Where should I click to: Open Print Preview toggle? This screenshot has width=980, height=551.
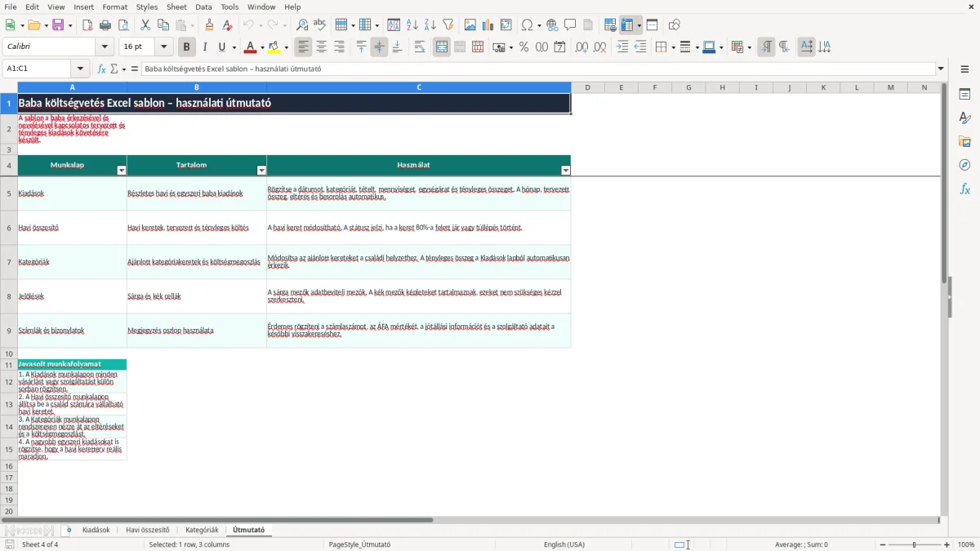pos(123,25)
